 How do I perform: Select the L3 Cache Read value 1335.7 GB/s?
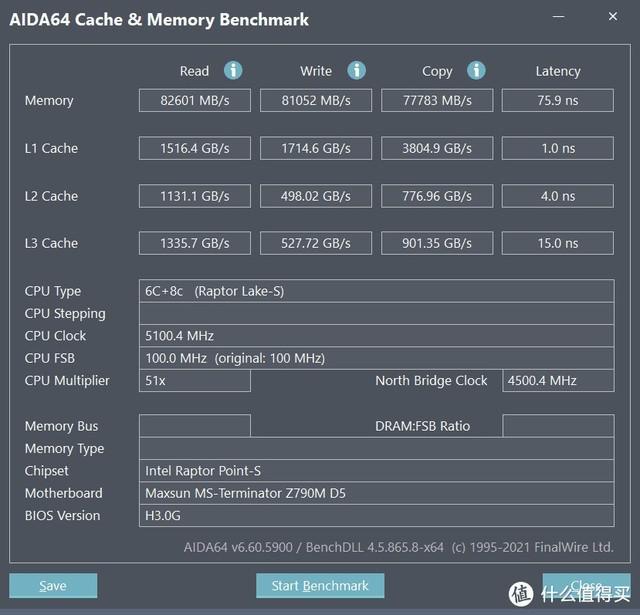195,243
